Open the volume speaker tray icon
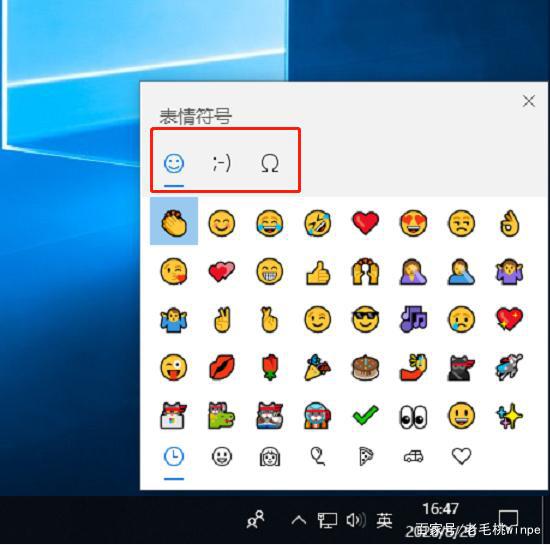 (356, 520)
